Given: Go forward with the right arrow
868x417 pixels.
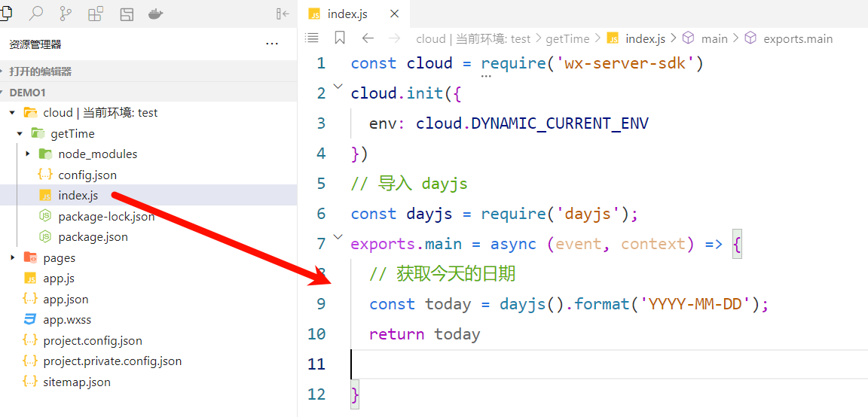Looking at the screenshot, I should (394, 38).
